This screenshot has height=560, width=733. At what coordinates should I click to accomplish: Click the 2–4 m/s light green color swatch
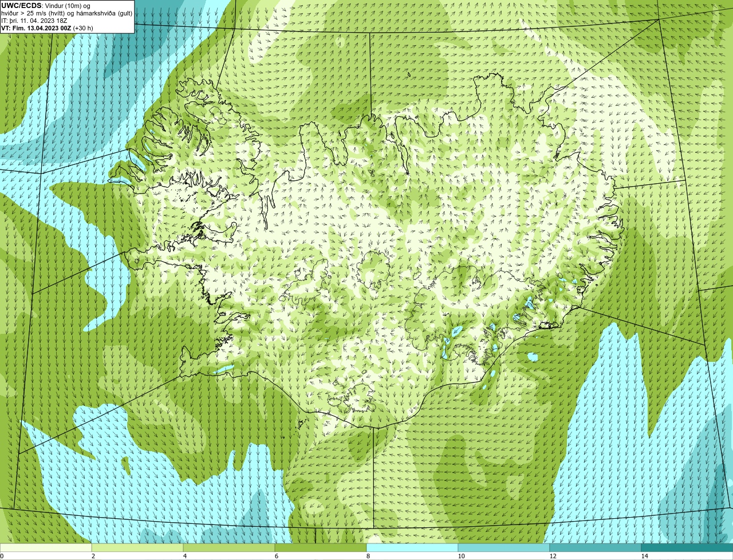tap(137, 547)
